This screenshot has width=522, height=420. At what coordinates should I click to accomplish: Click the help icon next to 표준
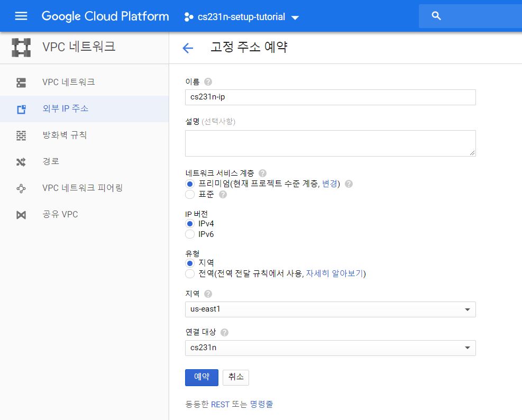coord(223,195)
